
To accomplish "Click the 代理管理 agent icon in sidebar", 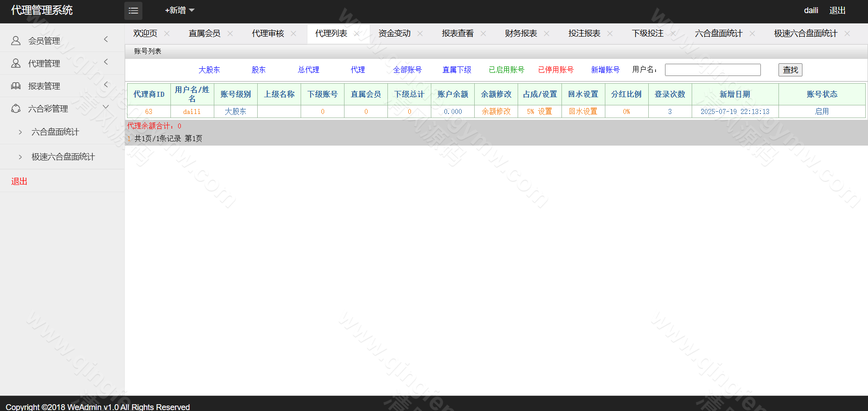I will click(x=16, y=63).
